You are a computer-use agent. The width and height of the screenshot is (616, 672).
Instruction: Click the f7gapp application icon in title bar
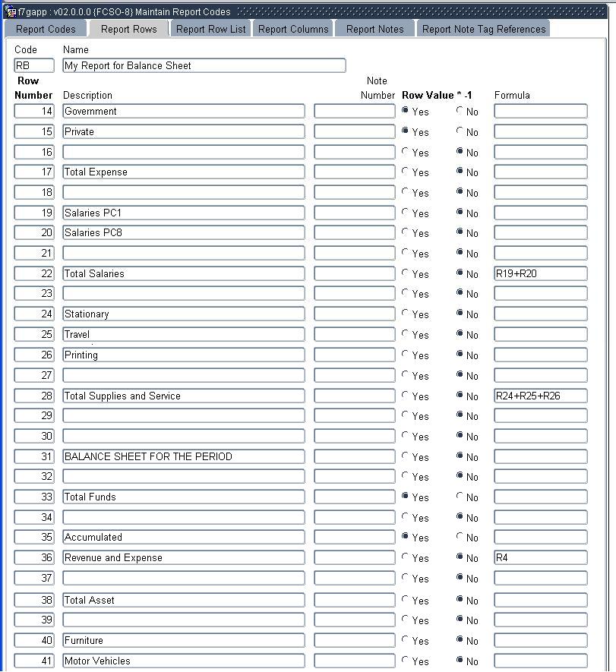[11, 11]
